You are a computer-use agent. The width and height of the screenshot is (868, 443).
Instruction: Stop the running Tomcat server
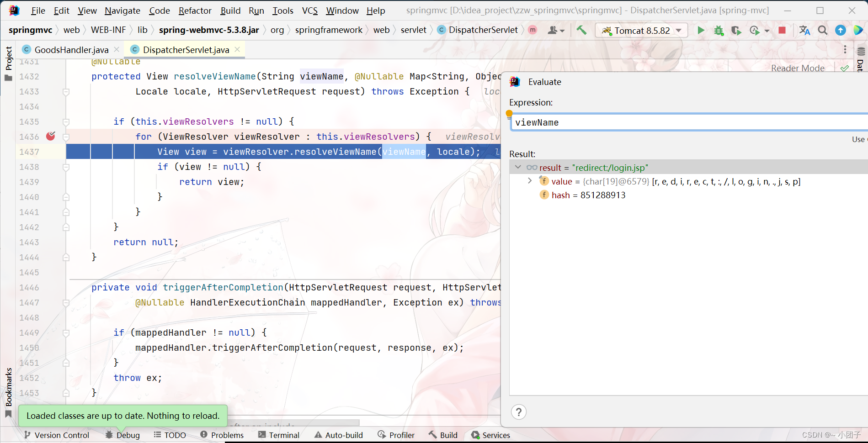click(x=782, y=30)
